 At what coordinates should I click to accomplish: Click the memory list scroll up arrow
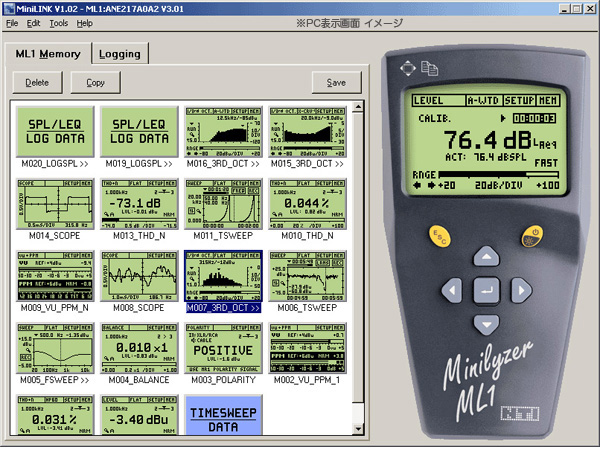(358, 107)
